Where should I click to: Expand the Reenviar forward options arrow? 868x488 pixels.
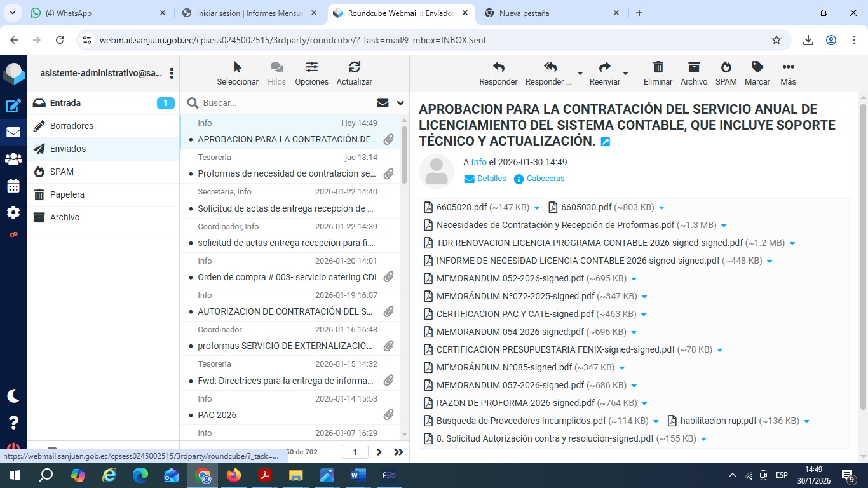[625, 74]
